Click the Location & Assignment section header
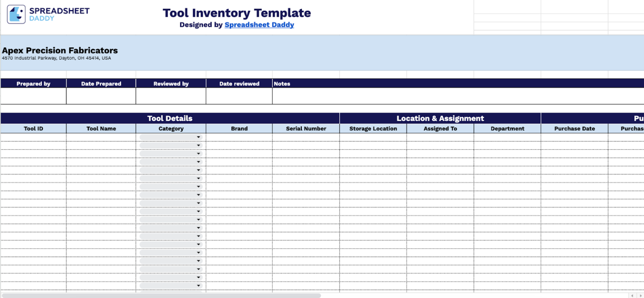The image size is (644, 298). (440, 118)
